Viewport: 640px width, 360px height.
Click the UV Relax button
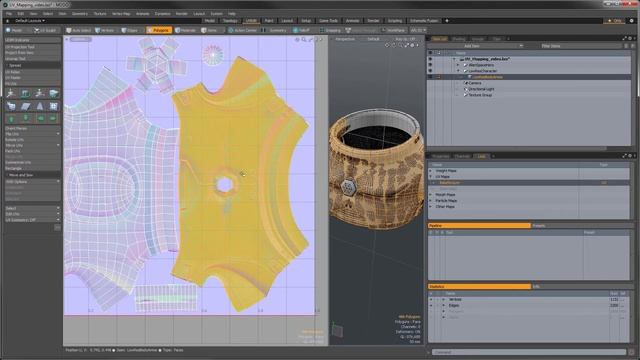click(x=33, y=72)
